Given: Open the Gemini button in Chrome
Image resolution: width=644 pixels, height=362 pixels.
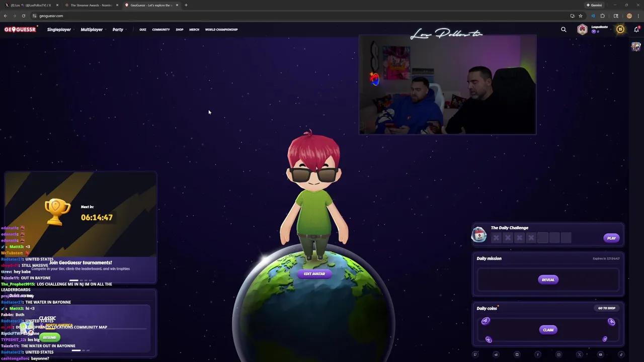Looking at the screenshot, I should pyautogui.click(x=594, y=5).
